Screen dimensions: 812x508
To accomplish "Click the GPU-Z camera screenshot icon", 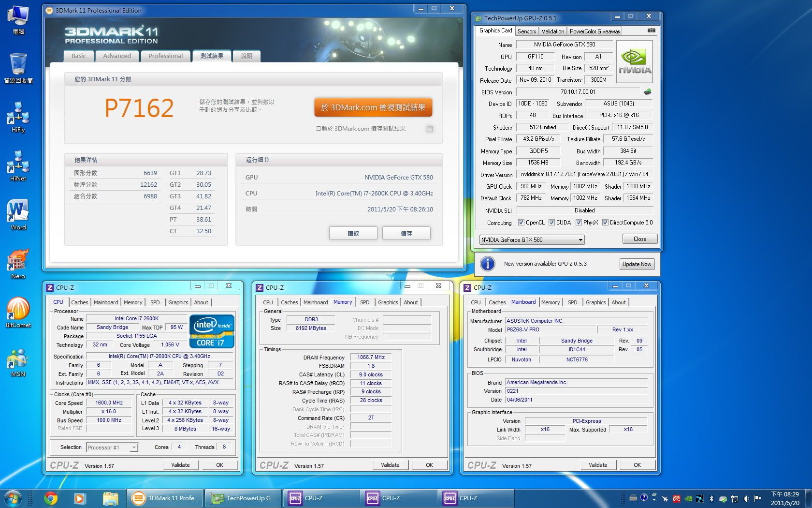I will 652,30.
